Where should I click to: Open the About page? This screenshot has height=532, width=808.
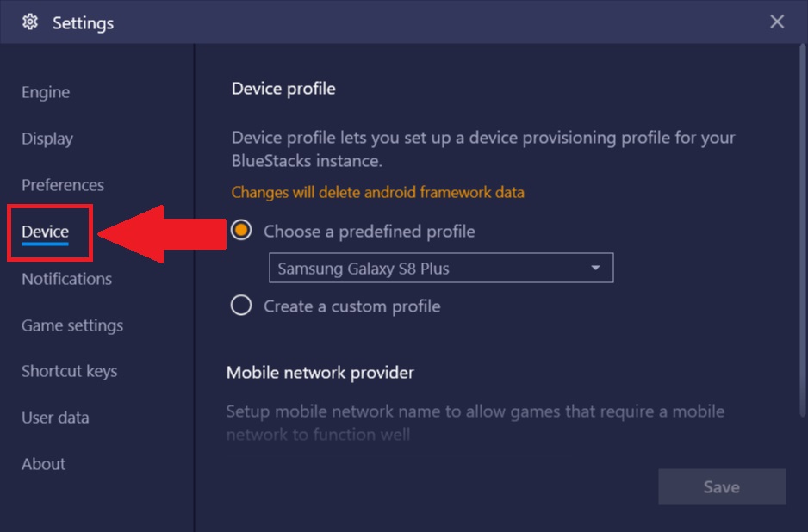(x=44, y=464)
